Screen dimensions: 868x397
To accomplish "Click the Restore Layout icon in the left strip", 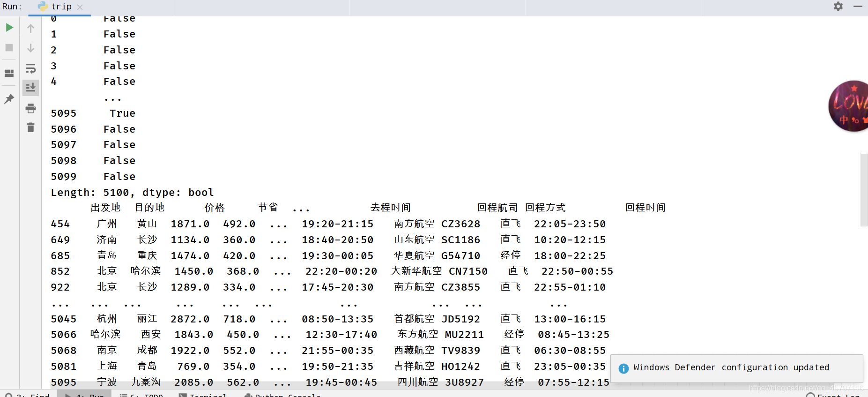I will (9, 74).
